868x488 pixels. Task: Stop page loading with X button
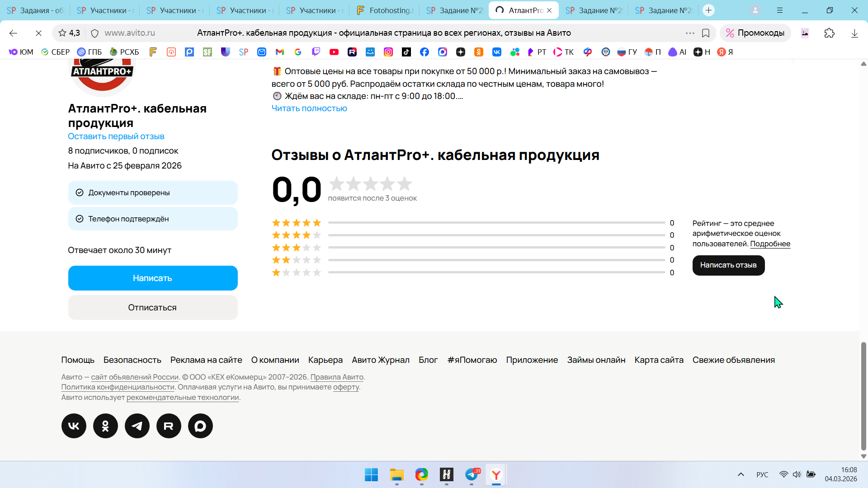[38, 33]
